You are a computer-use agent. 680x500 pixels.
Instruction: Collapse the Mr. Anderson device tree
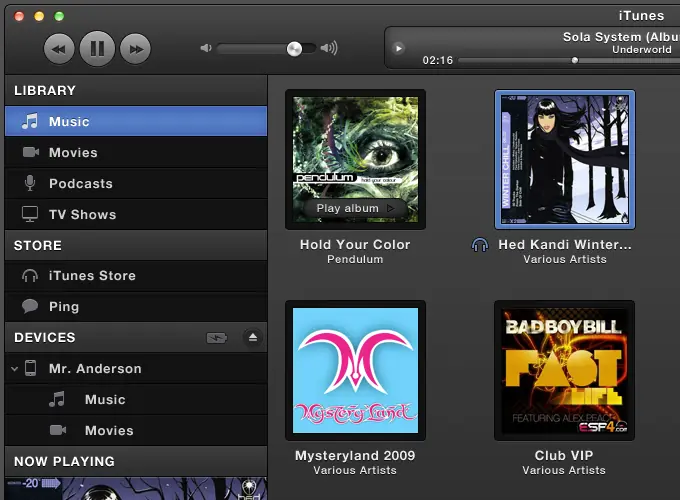point(14,369)
